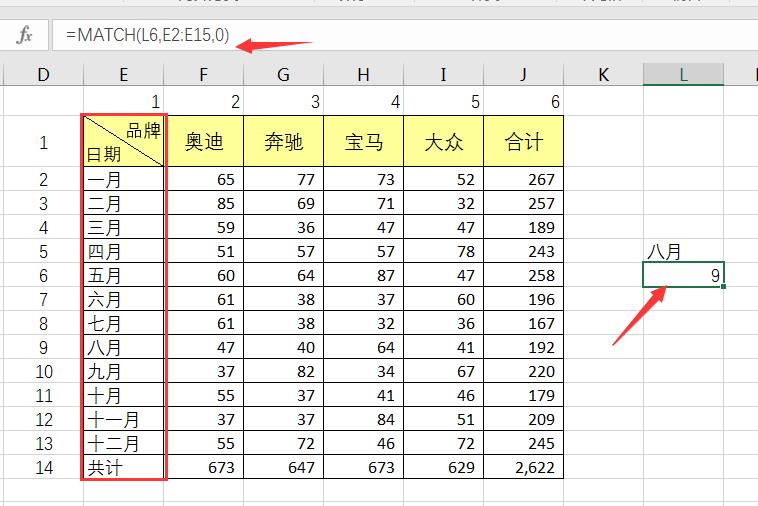758x506 pixels.
Task: Select the 十一月 cell
Action: [124, 419]
